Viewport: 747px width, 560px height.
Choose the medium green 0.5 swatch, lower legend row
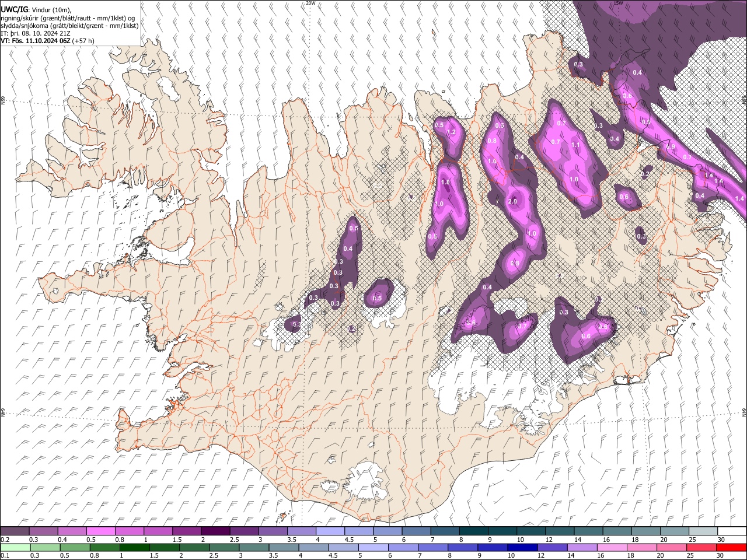75,547
